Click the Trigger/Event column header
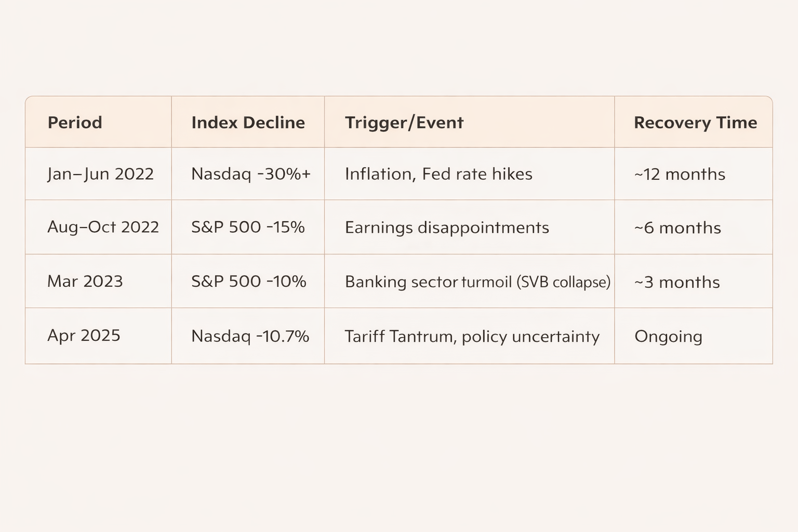Screen dimensions: 798x532 404,123
